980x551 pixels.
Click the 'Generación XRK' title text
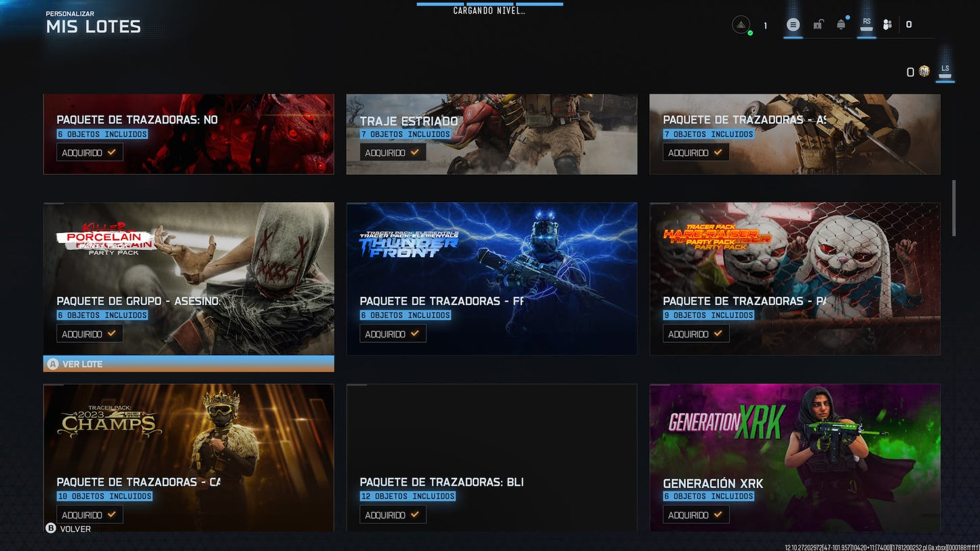pos(713,483)
